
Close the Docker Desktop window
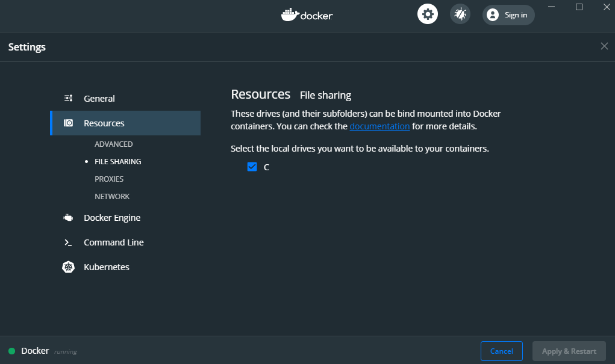pos(607,7)
